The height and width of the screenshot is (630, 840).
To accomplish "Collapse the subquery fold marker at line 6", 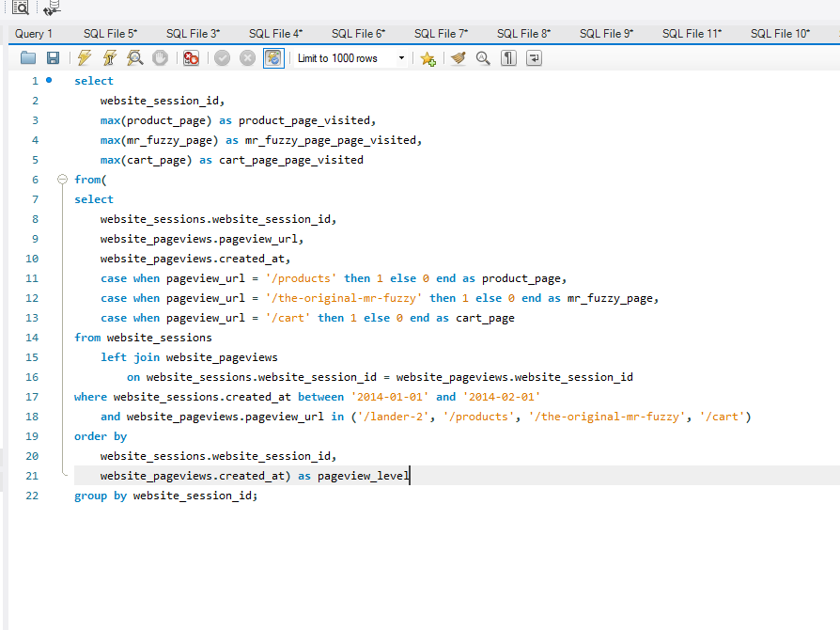I will click(63, 179).
